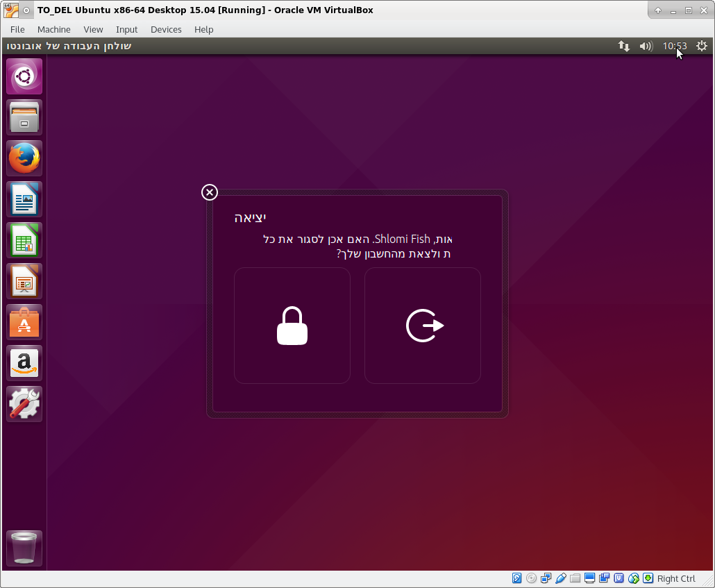Click the CPU virtualization status icon
Screen dimensions: 715x588
(619, 578)
